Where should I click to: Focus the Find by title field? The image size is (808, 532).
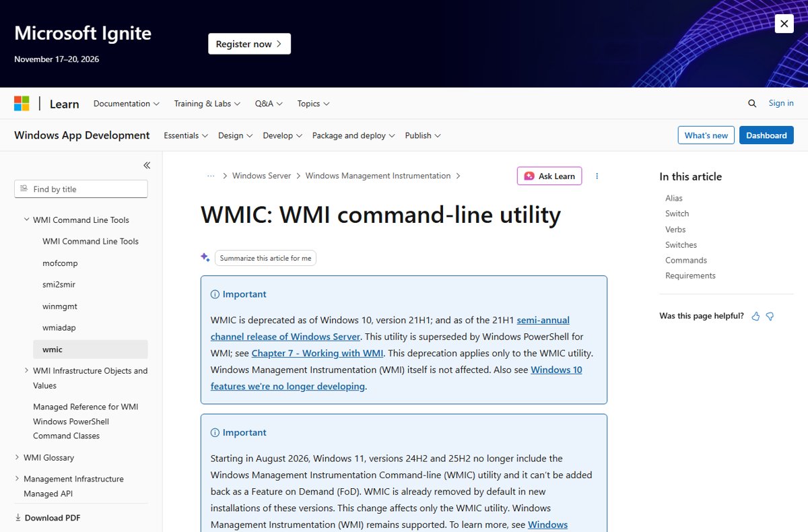(x=81, y=189)
